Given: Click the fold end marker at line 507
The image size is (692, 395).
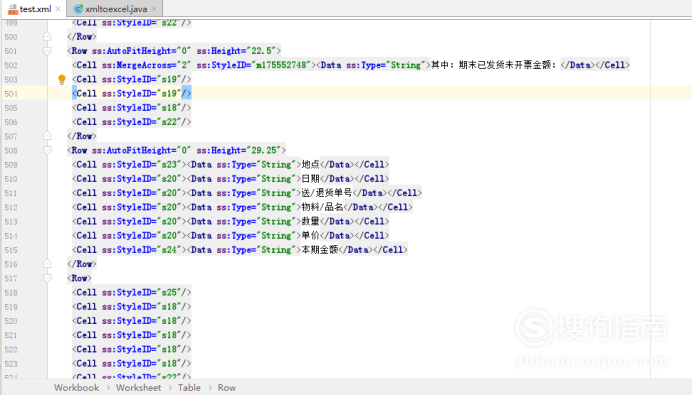Looking at the screenshot, I should (x=47, y=136).
